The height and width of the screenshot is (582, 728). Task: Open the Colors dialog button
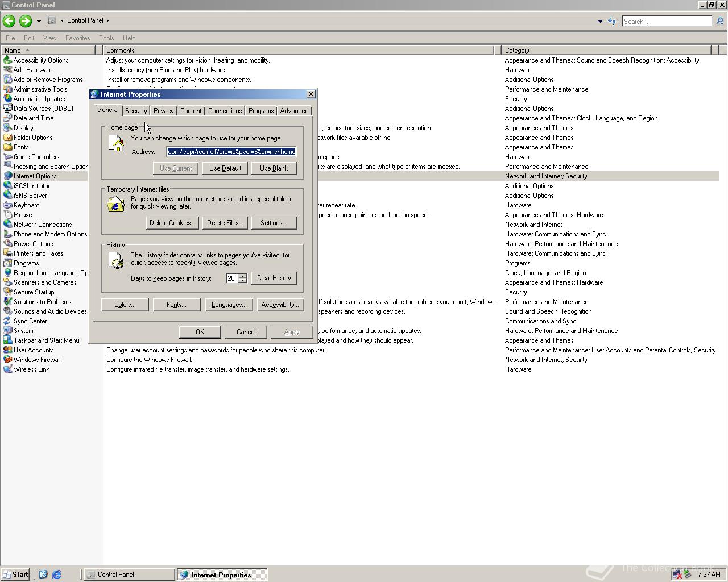point(125,305)
